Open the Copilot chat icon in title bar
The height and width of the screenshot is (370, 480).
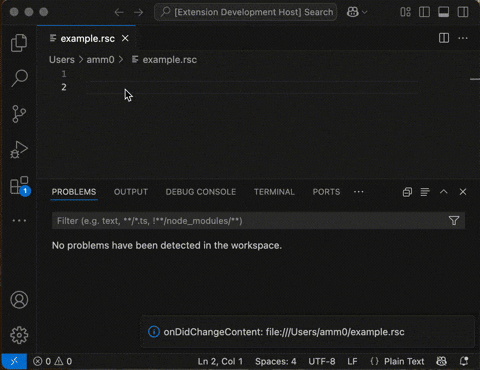pyautogui.click(x=353, y=12)
